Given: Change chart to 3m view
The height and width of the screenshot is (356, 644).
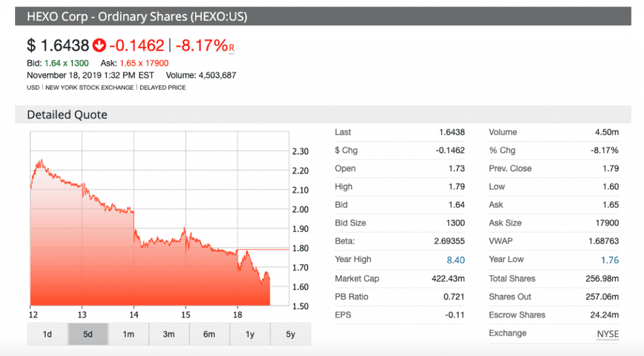Looking at the screenshot, I should (169, 334).
